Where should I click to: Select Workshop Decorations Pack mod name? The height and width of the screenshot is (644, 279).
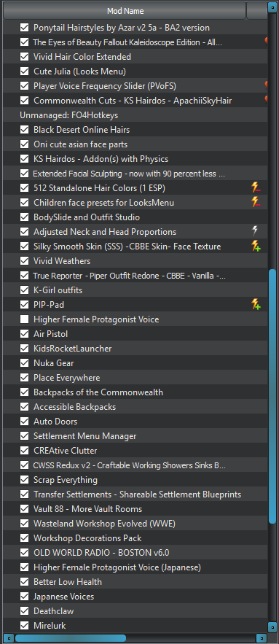coord(87,538)
